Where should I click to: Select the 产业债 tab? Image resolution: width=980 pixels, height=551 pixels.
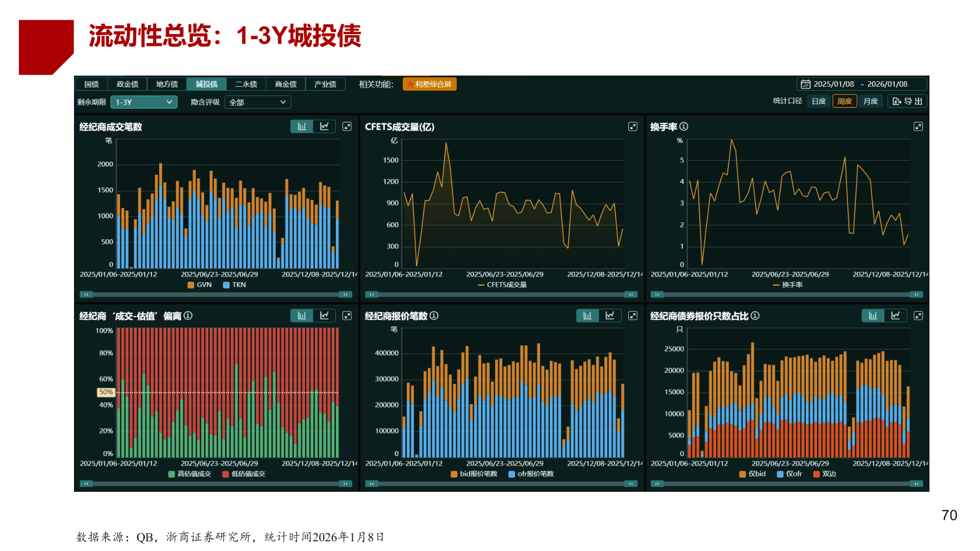(326, 84)
